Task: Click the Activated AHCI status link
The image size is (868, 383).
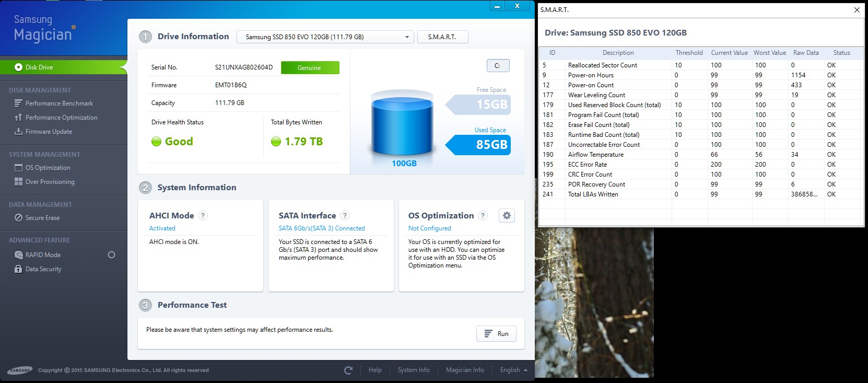Action: [x=162, y=228]
